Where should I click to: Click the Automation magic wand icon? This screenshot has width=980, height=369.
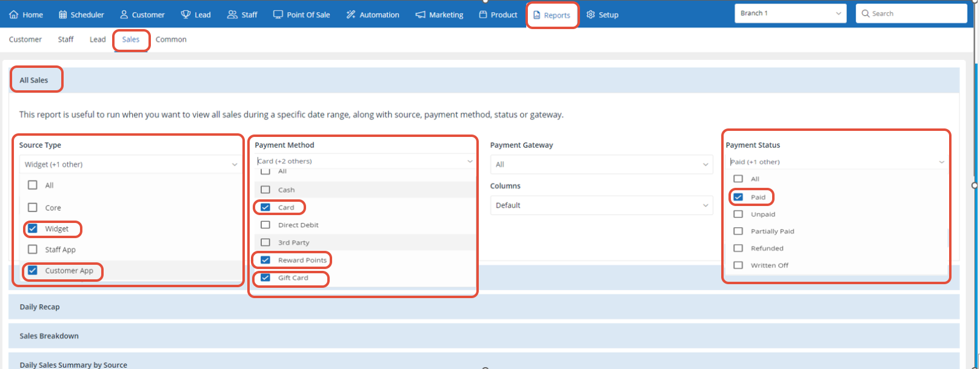point(351,15)
